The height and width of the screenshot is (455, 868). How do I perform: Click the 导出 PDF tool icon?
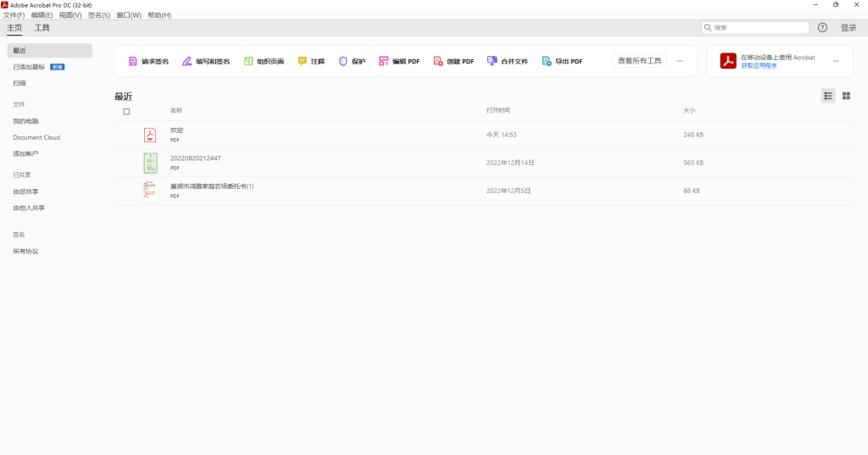tap(548, 62)
